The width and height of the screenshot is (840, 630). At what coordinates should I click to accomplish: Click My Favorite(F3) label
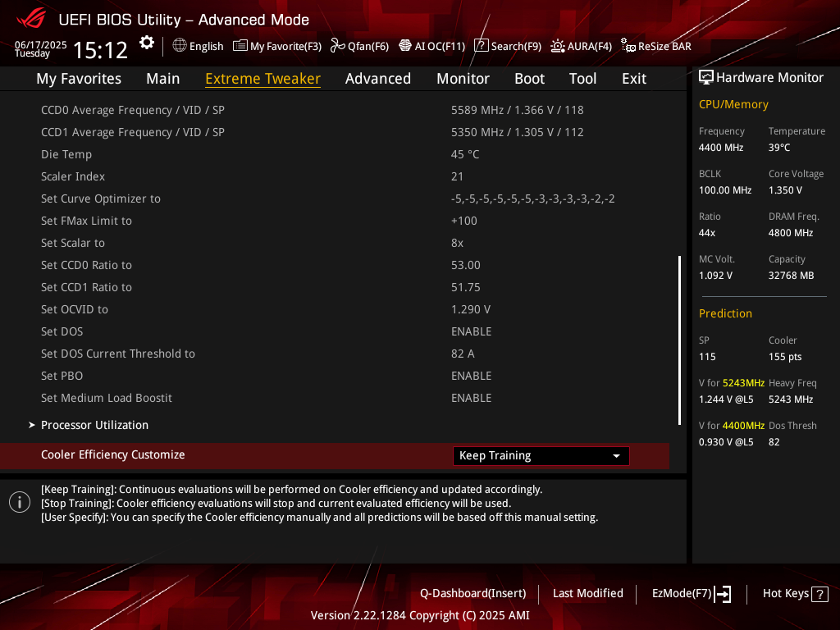(285, 47)
